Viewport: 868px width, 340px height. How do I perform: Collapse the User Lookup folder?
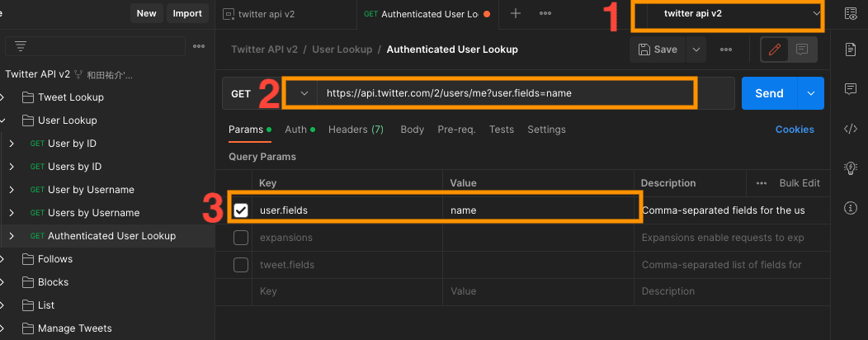pos(3,120)
